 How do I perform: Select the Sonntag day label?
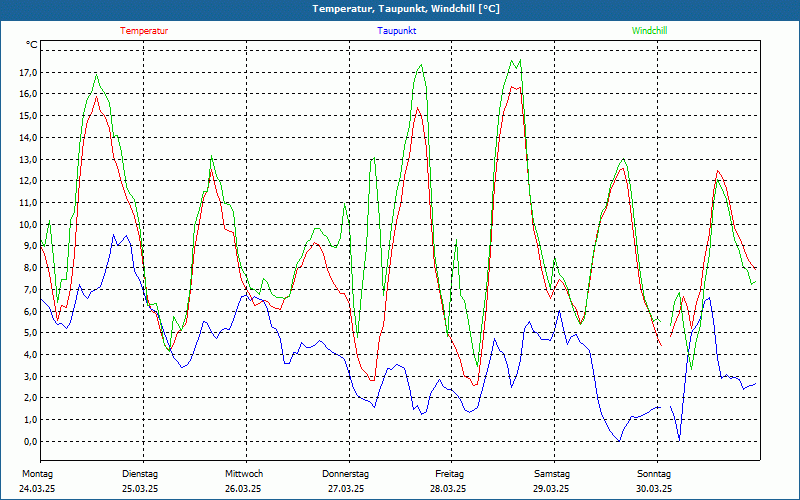[655, 474]
